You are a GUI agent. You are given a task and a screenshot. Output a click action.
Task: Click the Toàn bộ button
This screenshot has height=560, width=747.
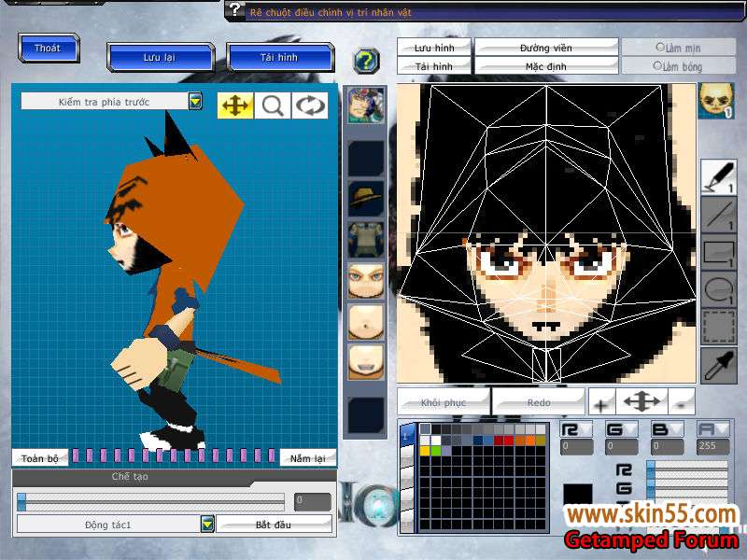click(x=40, y=458)
